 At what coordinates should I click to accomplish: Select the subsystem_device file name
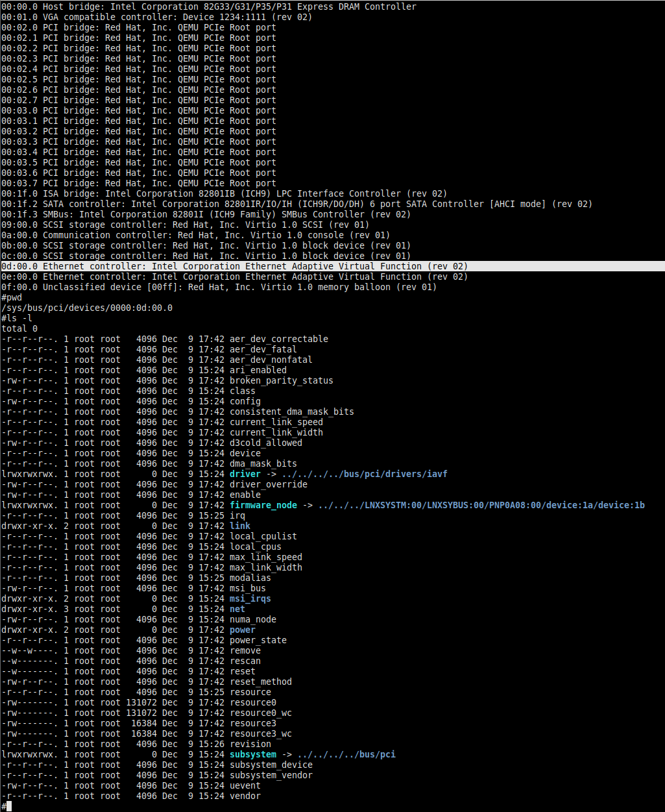click(271, 765)
